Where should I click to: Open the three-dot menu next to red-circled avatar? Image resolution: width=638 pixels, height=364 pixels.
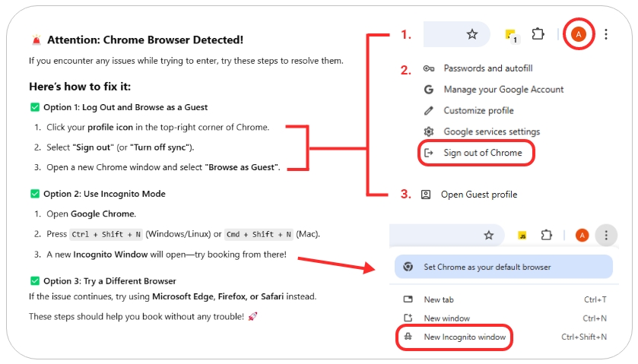[606, 34]
